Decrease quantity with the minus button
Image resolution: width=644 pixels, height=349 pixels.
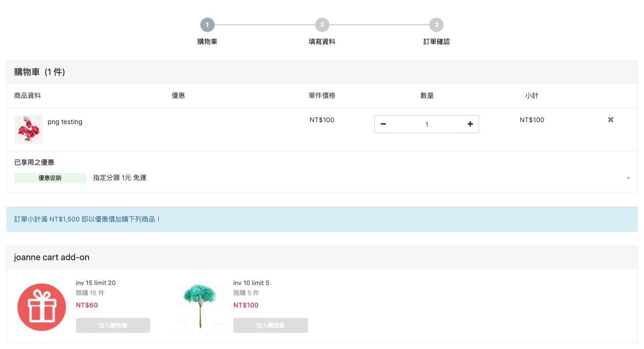(x=383, y=124)
